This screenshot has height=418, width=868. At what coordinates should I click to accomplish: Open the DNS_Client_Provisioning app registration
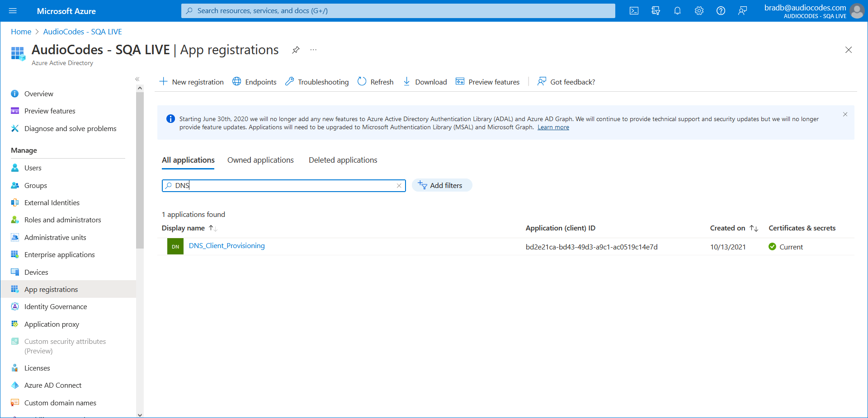226,246
